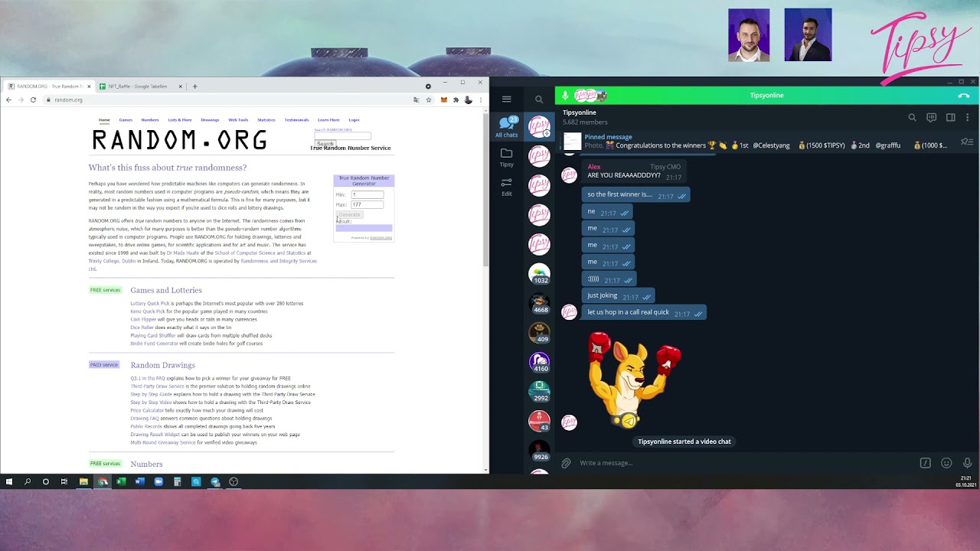Open Tipsyonline group info from the header title
Image resolution: width=980 pixels, height=551 pixels.
tap(580, 112)
